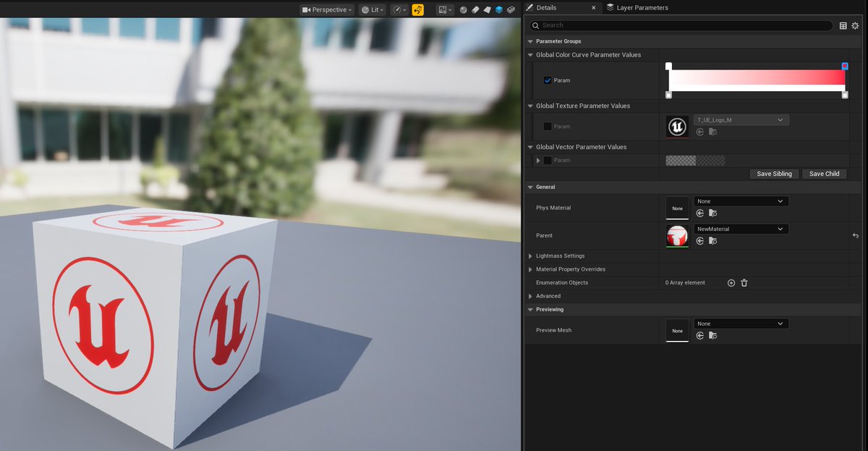Open the T_UE_Logo_M texture dropdown

coord(741,120)
